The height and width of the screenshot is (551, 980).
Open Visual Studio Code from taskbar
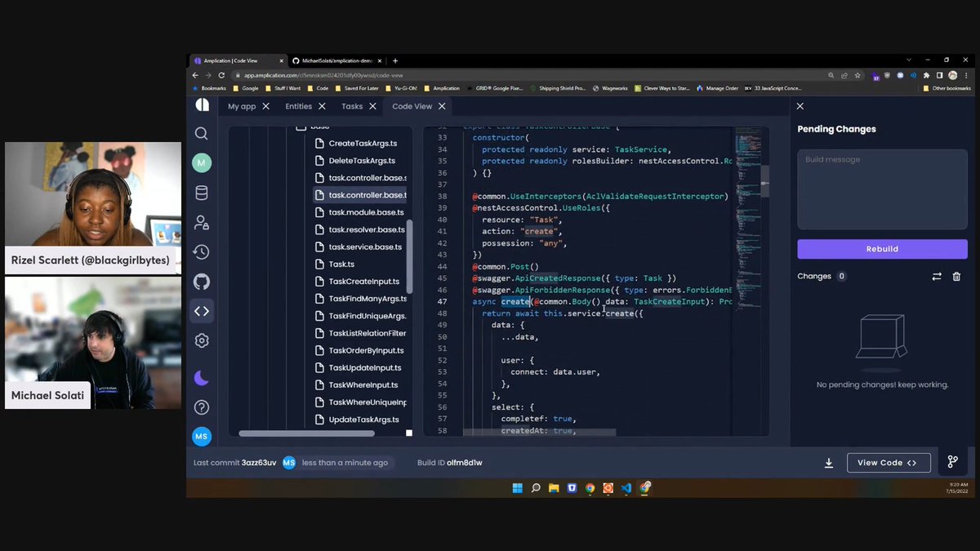tap(626, 488)
